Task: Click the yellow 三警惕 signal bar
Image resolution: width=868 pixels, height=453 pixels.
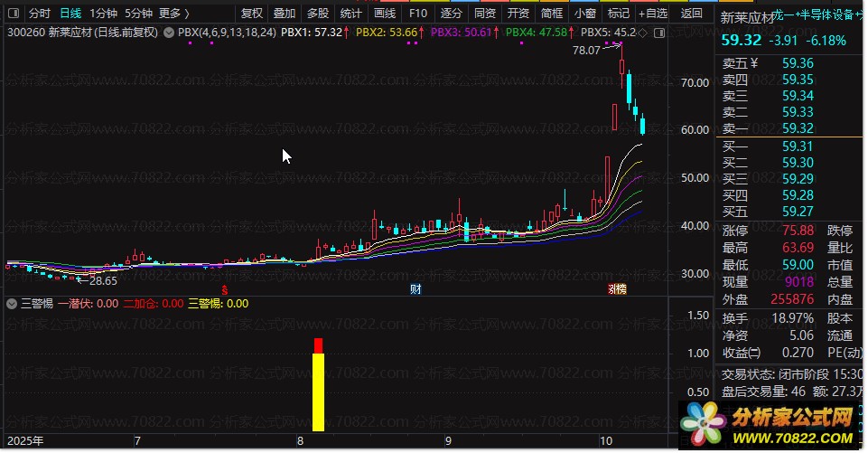Action: 318,392
